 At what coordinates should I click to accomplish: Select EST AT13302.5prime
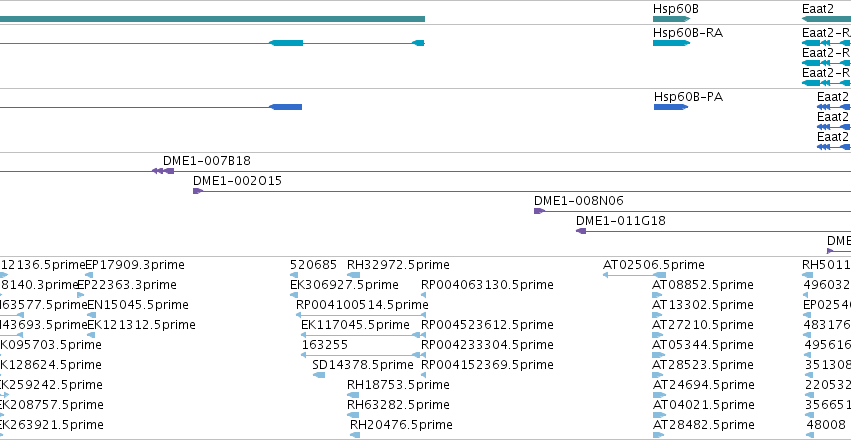[703, 305]
